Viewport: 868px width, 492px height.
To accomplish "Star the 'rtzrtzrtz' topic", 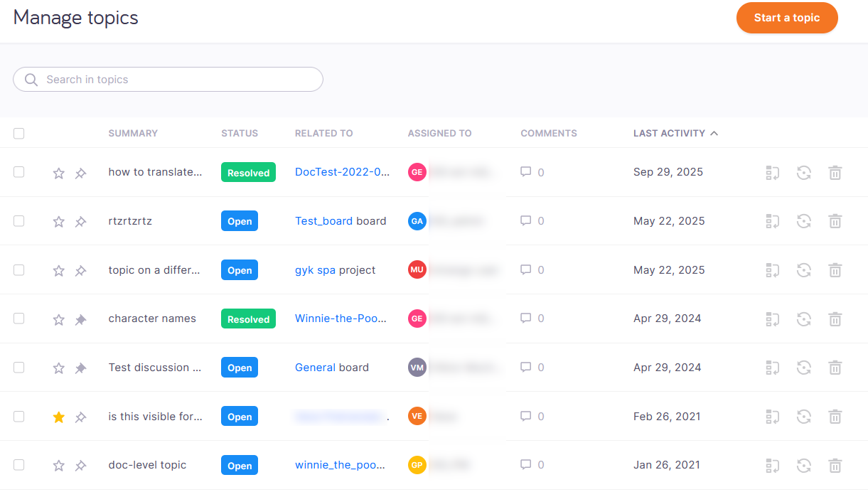I will tap(59, 221).
